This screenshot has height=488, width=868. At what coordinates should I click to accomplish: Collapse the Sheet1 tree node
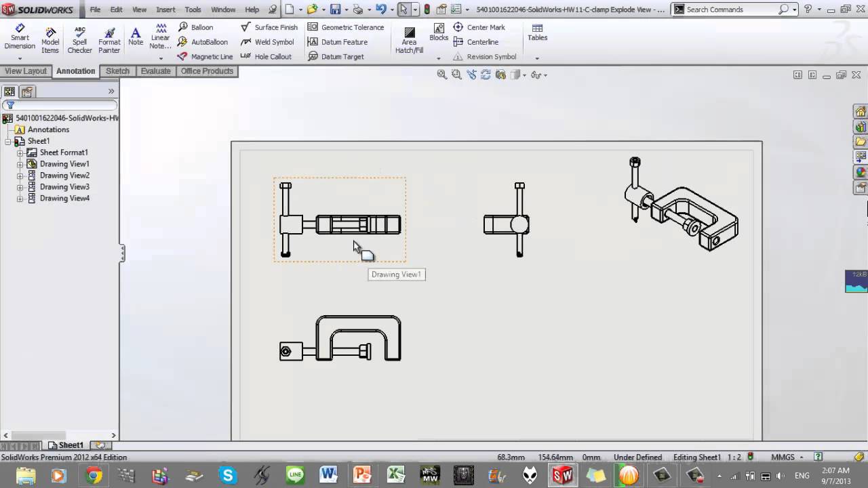click(x=8, y=141)
